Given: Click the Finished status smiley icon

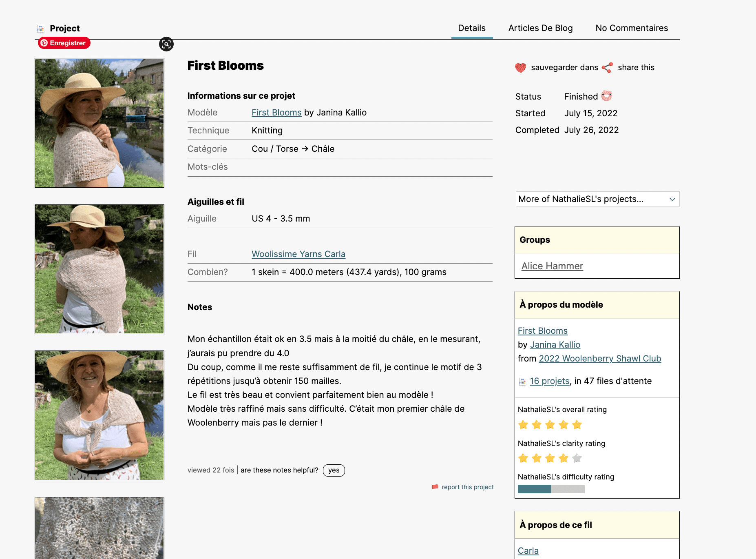Looking at the screenshot, I should coord(606,96).
